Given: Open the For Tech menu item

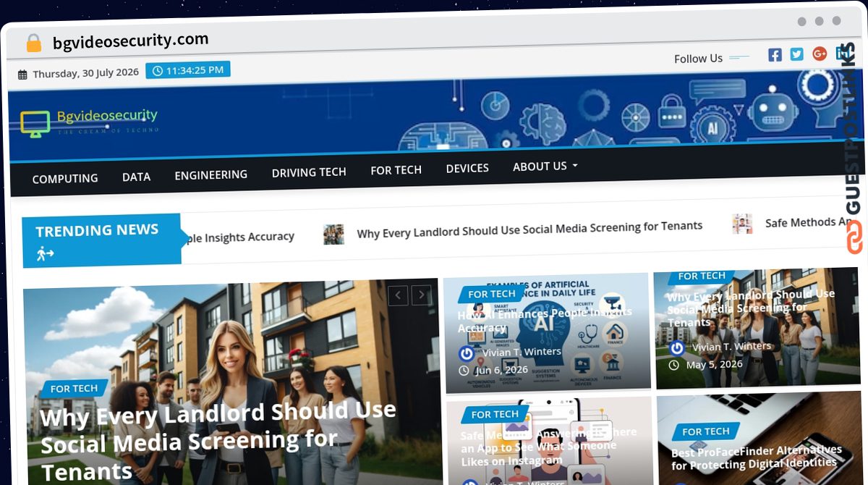Looking at the screenshot, I should pos(396,170).
